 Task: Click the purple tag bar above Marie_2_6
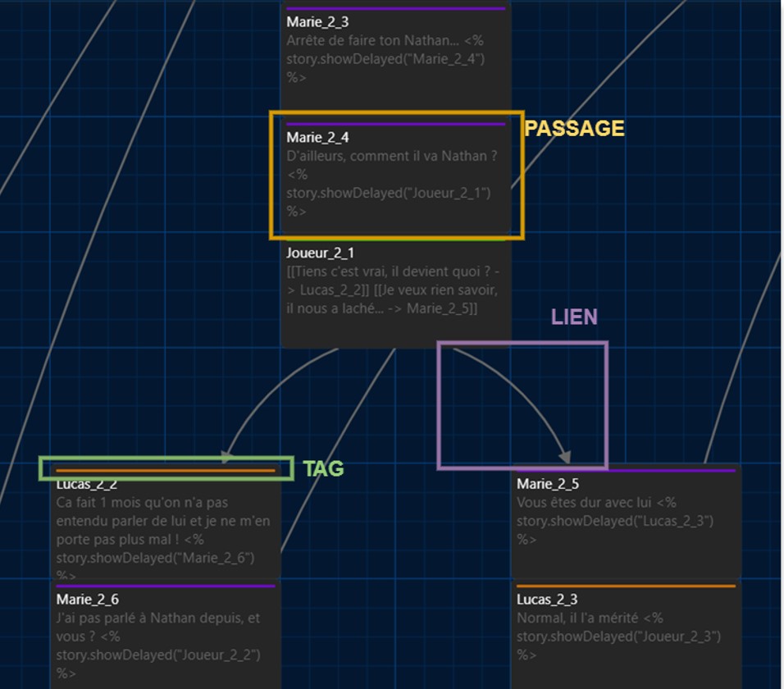tap(166, 586)
